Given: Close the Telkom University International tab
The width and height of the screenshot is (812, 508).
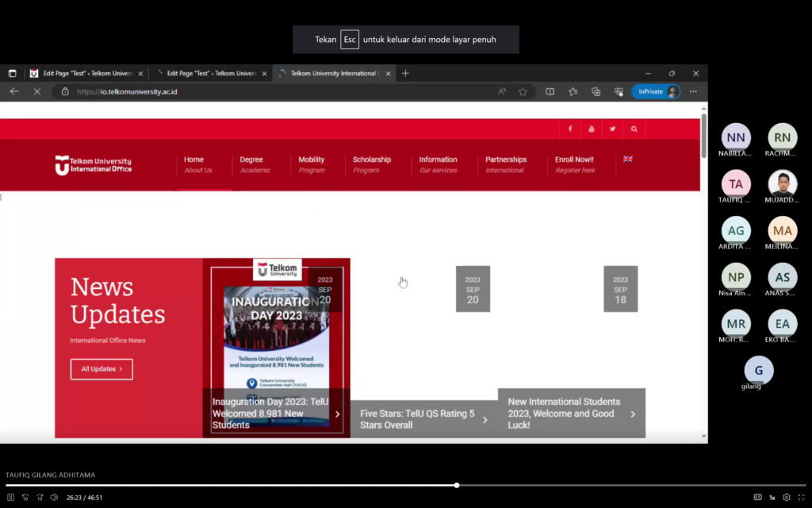Looking at the screenshot, I should click(x=388, y=74).
